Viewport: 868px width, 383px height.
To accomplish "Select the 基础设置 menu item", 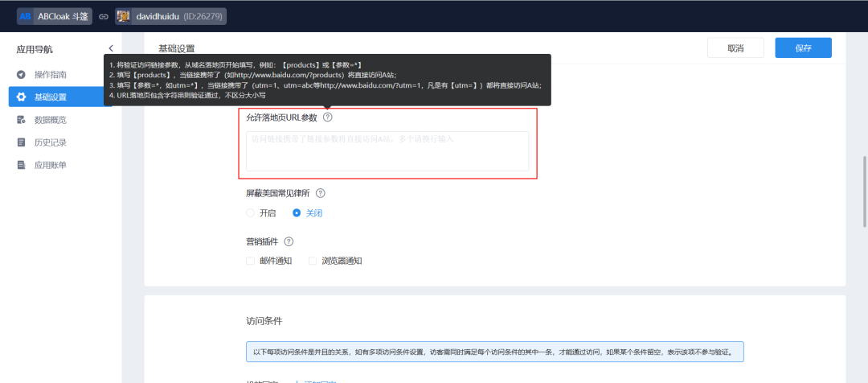I will point(60,97).
